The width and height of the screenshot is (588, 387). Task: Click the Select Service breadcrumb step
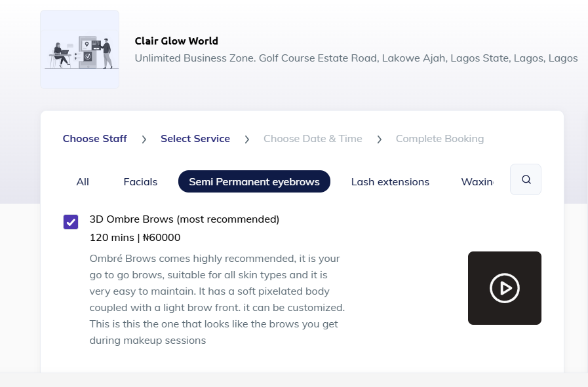click(x=195, y=139)
